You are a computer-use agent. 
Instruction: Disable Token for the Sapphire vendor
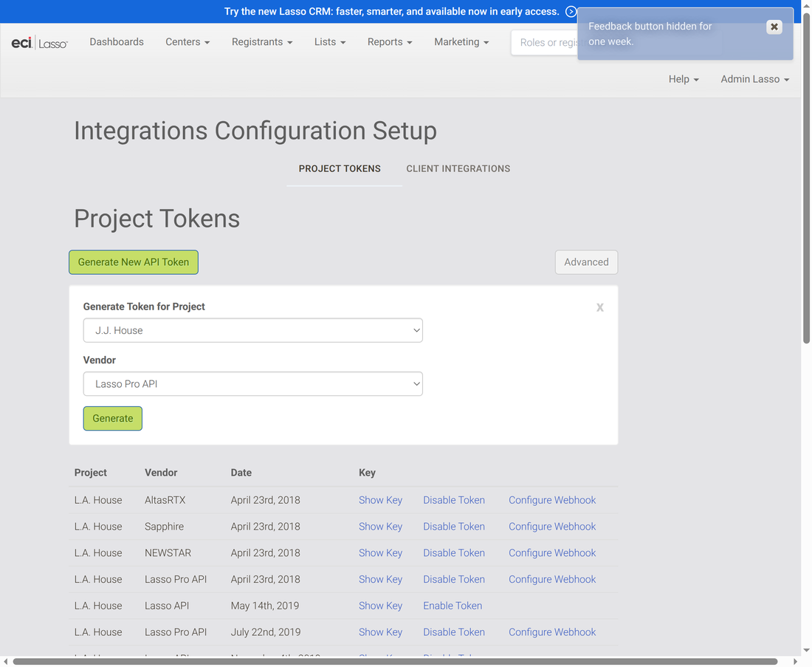(454, 527)
